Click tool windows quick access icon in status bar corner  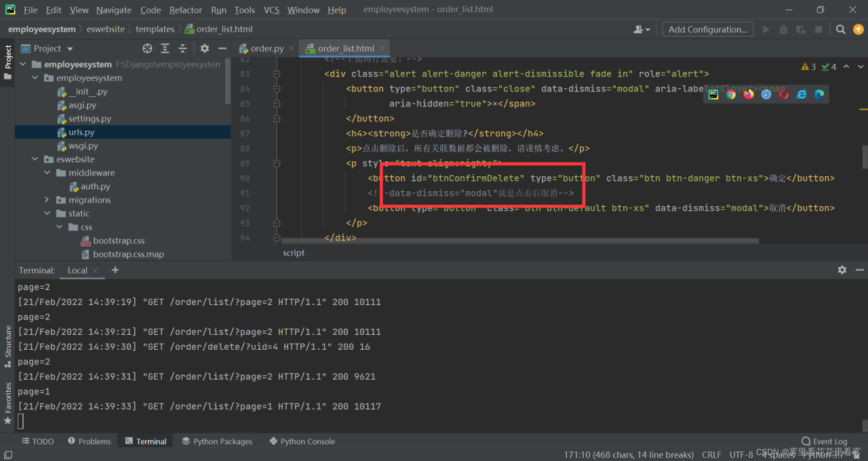coord(7,454)
